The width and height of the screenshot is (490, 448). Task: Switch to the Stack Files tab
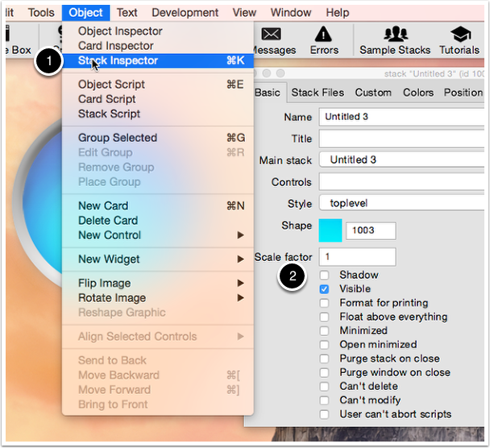coord(318,93)
